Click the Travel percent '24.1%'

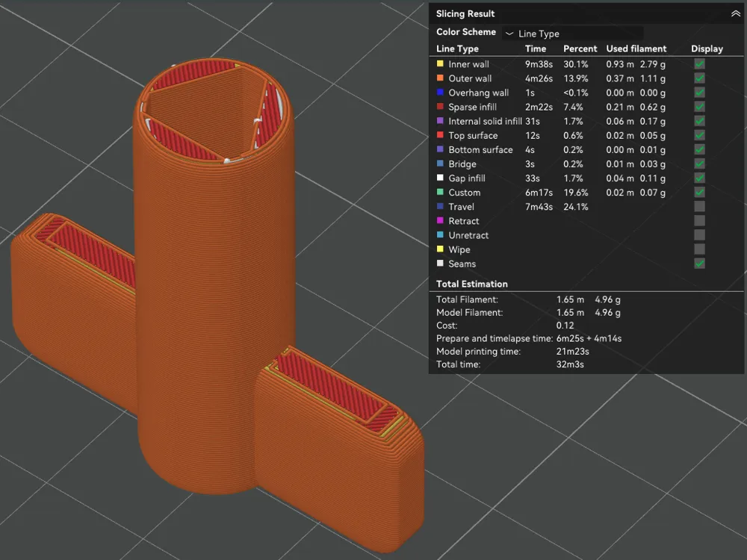click(575, 207)
